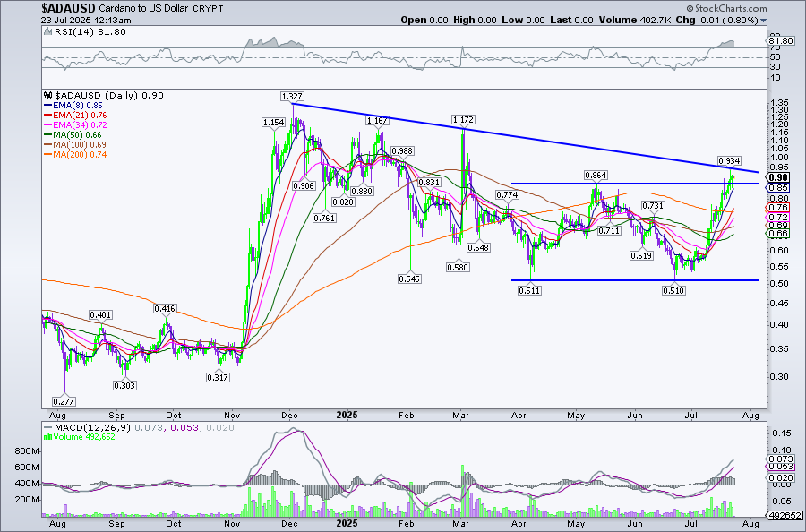The width and height of the screenshot is (806, 532).
Task: Click the 0.761 low label
Action: (x=324, y=218)
